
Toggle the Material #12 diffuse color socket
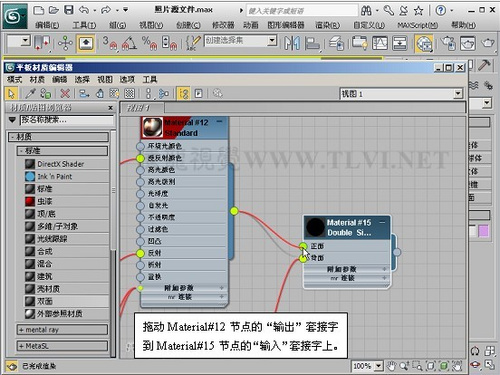coord(140,158)
